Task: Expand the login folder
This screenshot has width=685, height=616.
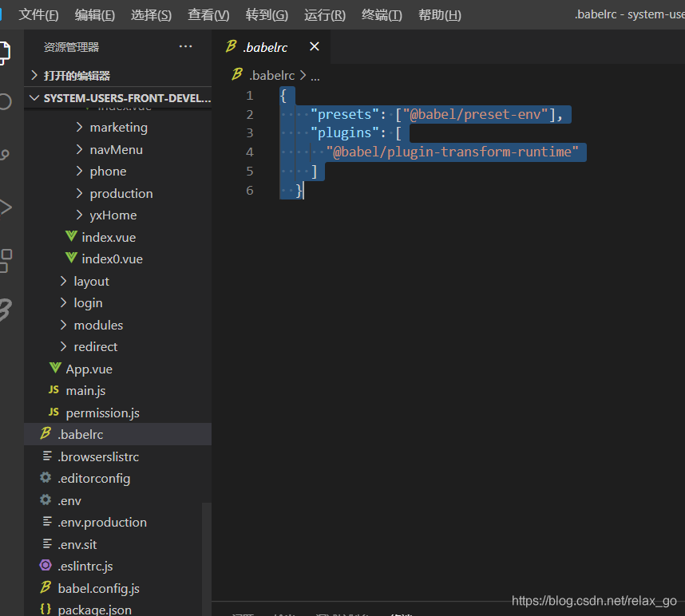Action: click(x=63, y=302)
